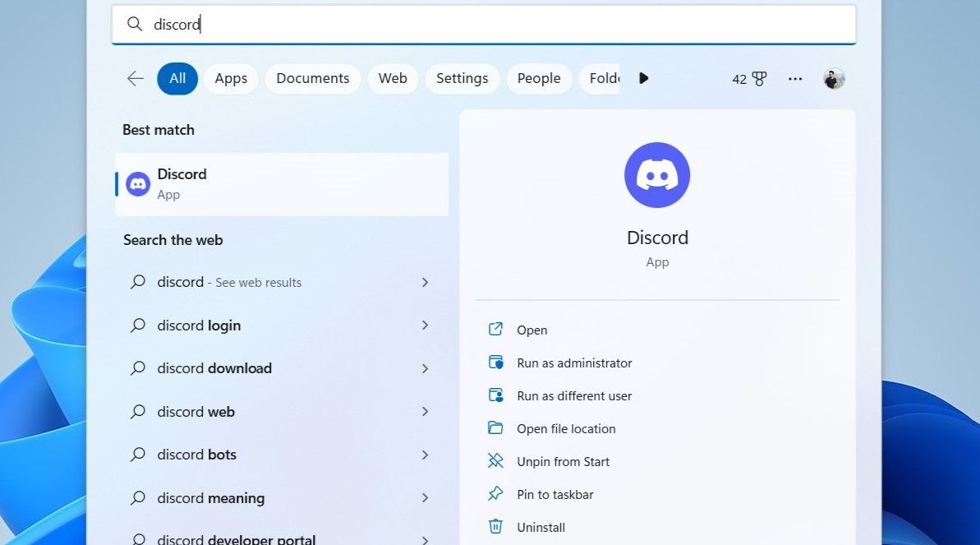Screen dimensions: 980x545
Task: Go back using the left arrow icon
Action: 136,78
